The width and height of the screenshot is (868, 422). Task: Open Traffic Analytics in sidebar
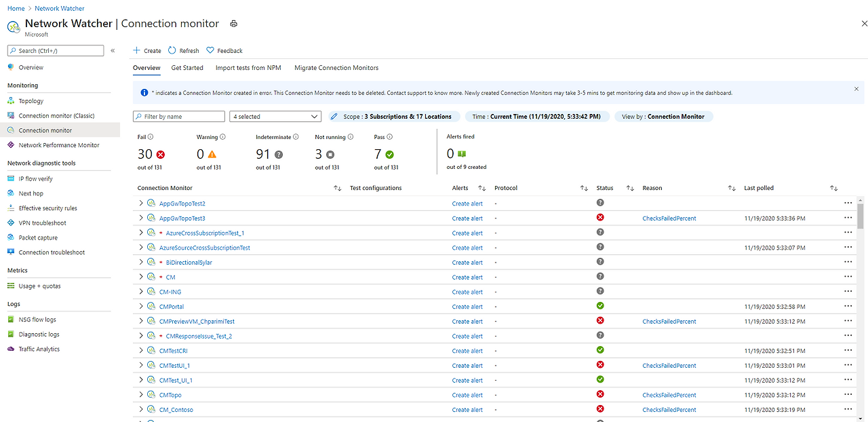pyautogui.click(x=39, y=349)
